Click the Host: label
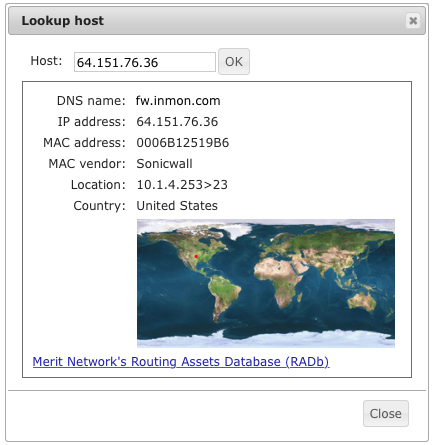 46,61
